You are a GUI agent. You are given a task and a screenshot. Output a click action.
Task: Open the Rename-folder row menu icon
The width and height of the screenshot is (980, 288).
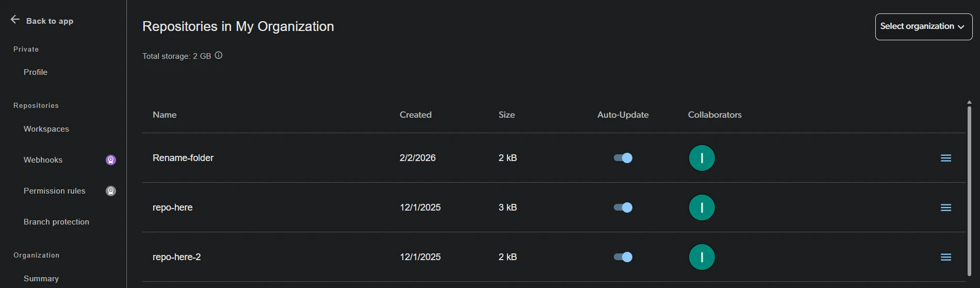point(946,158)
